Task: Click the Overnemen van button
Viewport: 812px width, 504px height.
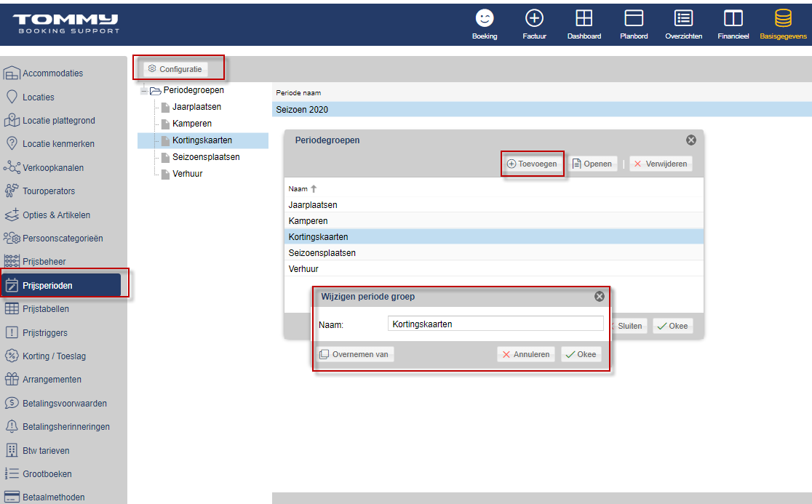Action: click(355, 354)
